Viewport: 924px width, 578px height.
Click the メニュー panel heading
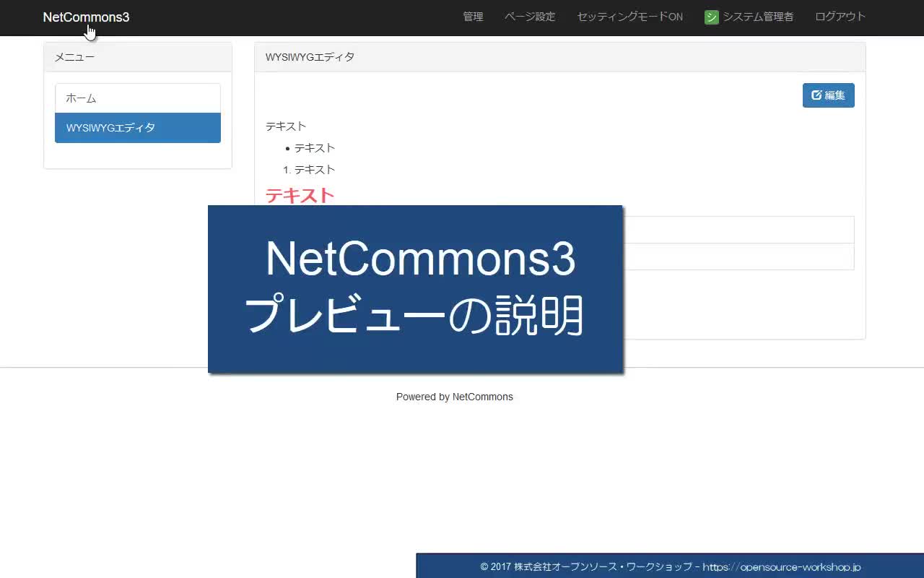[74, 57]
